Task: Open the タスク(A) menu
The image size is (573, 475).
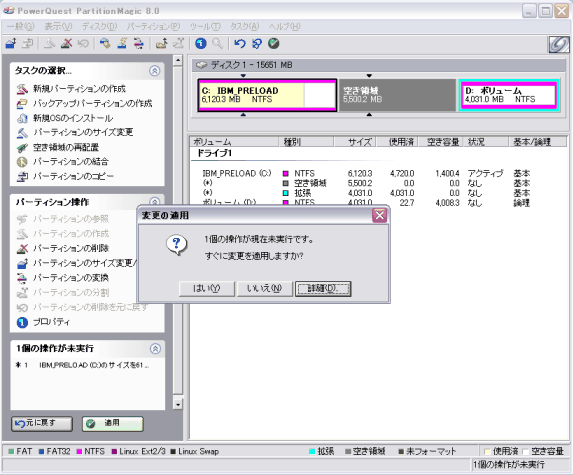Action: click(244, 26)
